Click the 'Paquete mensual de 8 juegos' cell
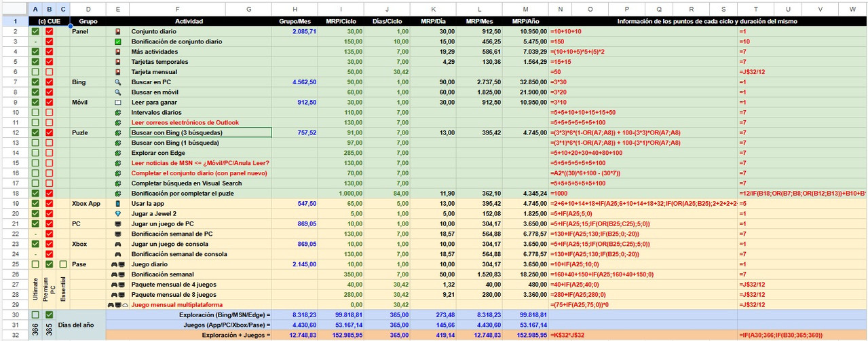Image resolution: width=868 pixels, height=341 pixels. pyautogui.click(x=200, y=295)
